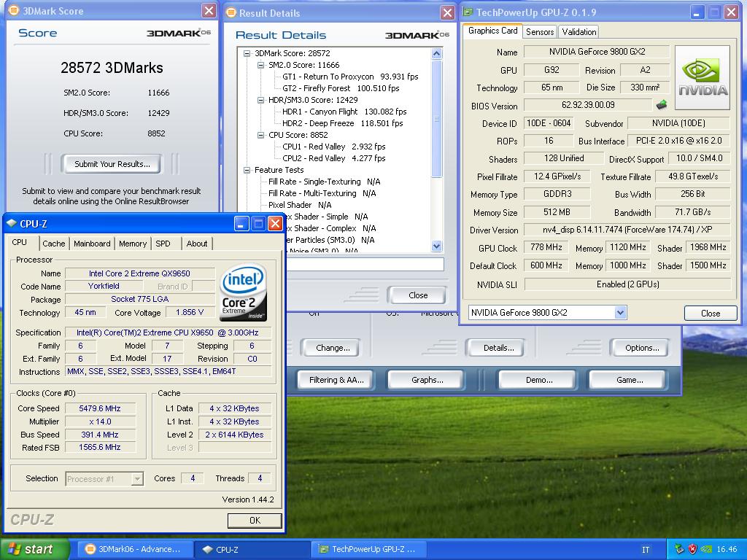Select HDR2 - Deep Freeze tree row
The width and height of the screenshot is (747, 560).
(343, 123)
